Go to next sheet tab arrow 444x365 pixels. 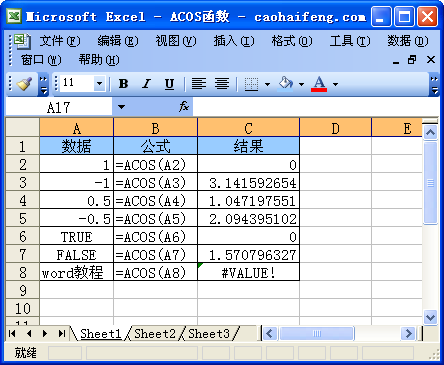(45, 333)
